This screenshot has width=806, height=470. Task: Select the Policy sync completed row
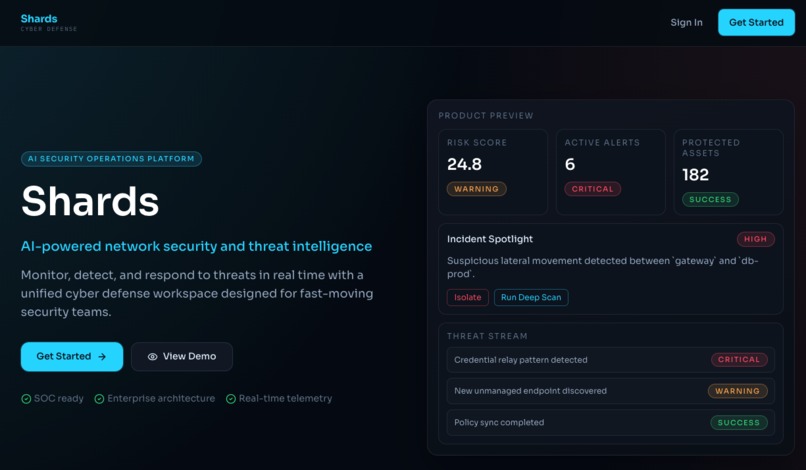coord(611,423)
